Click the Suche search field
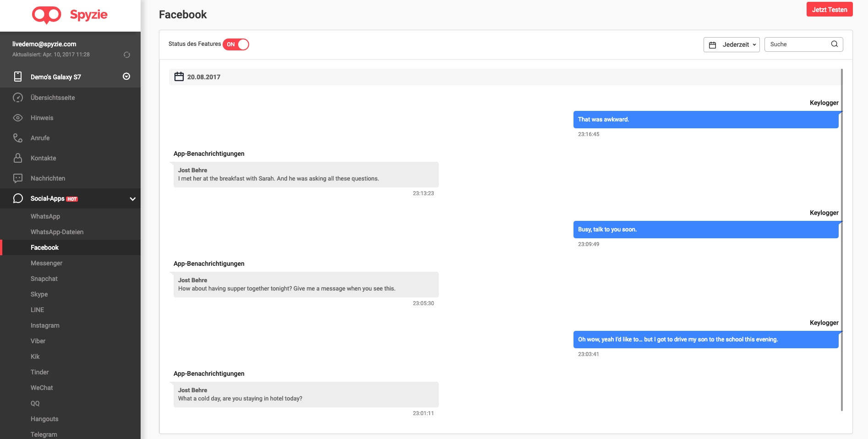Viewport: 868px width, 439px height. click(x=803, y=44)
